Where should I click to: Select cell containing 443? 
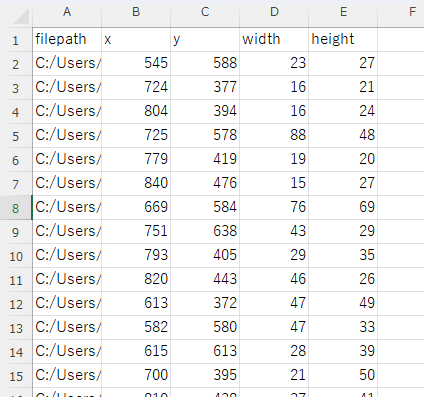point(205,280)
